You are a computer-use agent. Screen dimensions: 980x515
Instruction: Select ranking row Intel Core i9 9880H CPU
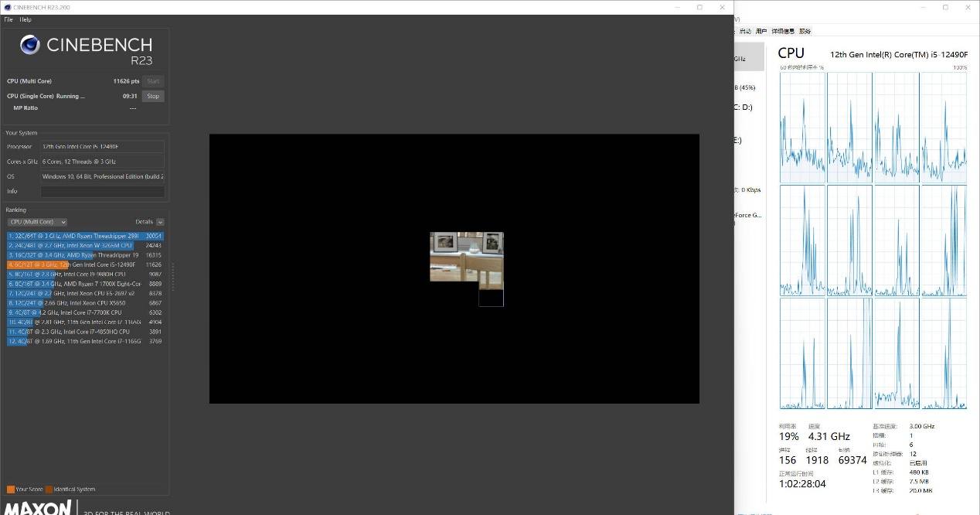pos(85,274)
